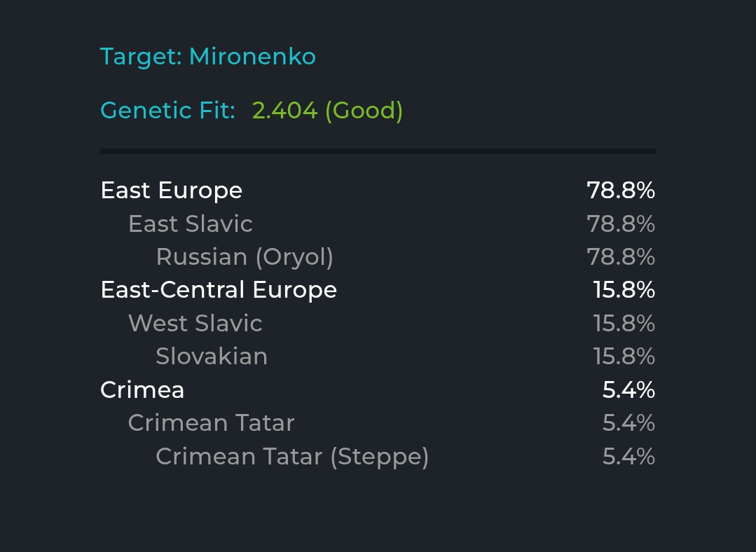Click the 78.8% beside Russian (Oryol)

621,257
